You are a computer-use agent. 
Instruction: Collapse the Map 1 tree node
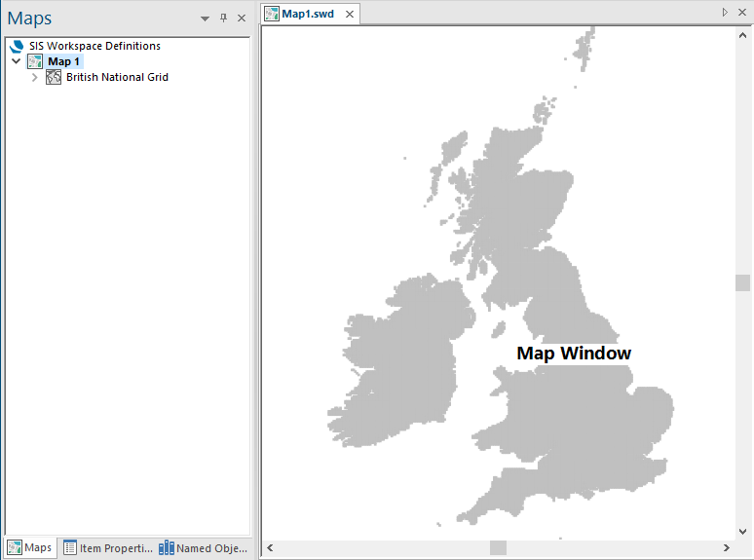click(x=16, y=61)
